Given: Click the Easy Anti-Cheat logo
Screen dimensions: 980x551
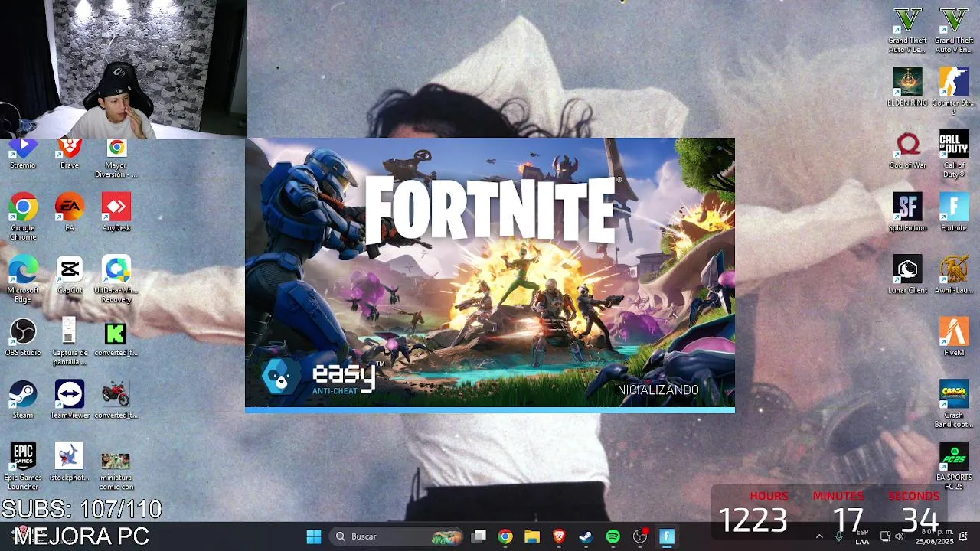Looking at the screenshot, I should (x=322, y=377).
